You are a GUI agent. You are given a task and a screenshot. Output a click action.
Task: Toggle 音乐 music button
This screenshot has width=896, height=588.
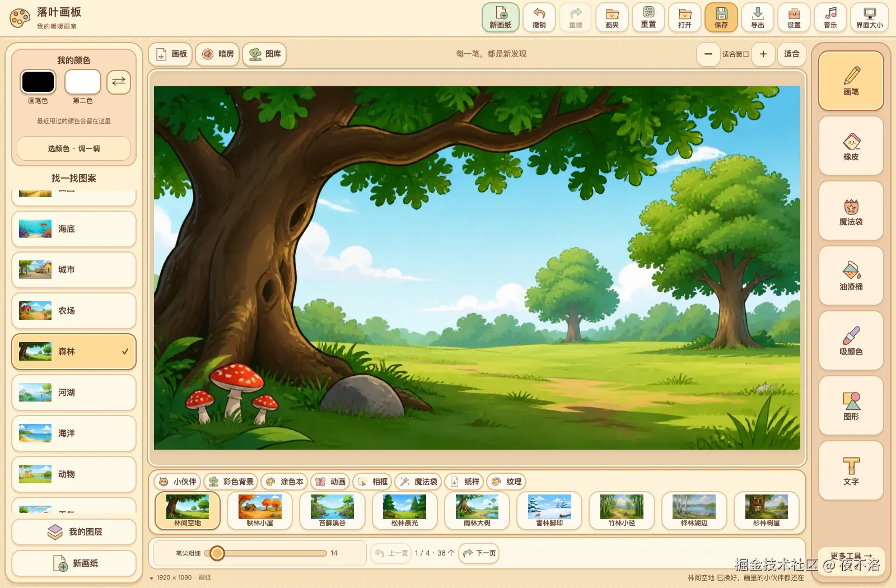tap(830, 17)
